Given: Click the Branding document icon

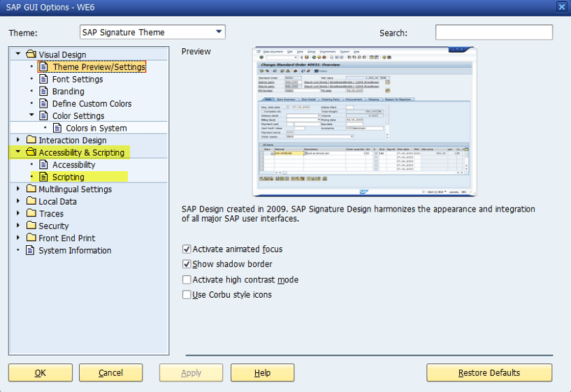Looking at the screenshot, I should (x=43, y=91).
